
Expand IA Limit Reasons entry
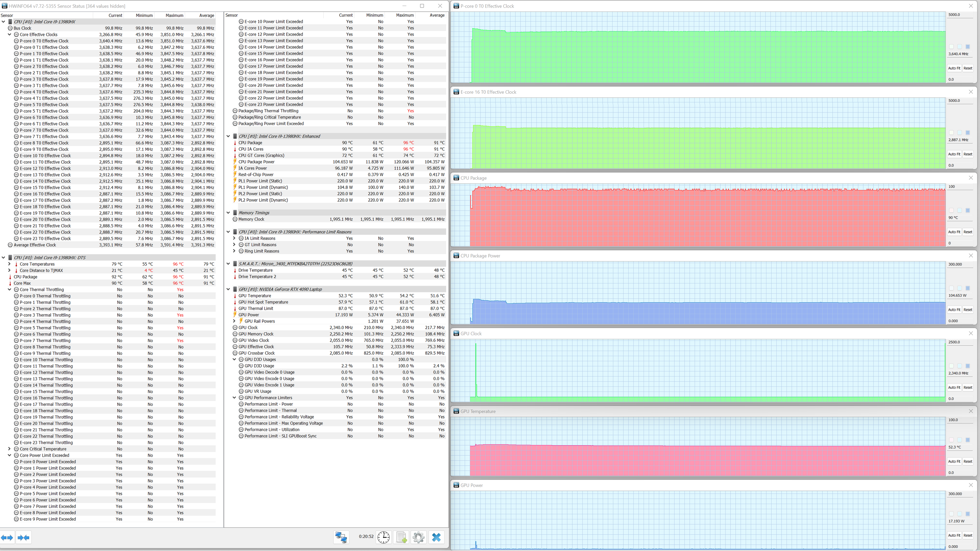pyautogui.click(x=234, y=238)
